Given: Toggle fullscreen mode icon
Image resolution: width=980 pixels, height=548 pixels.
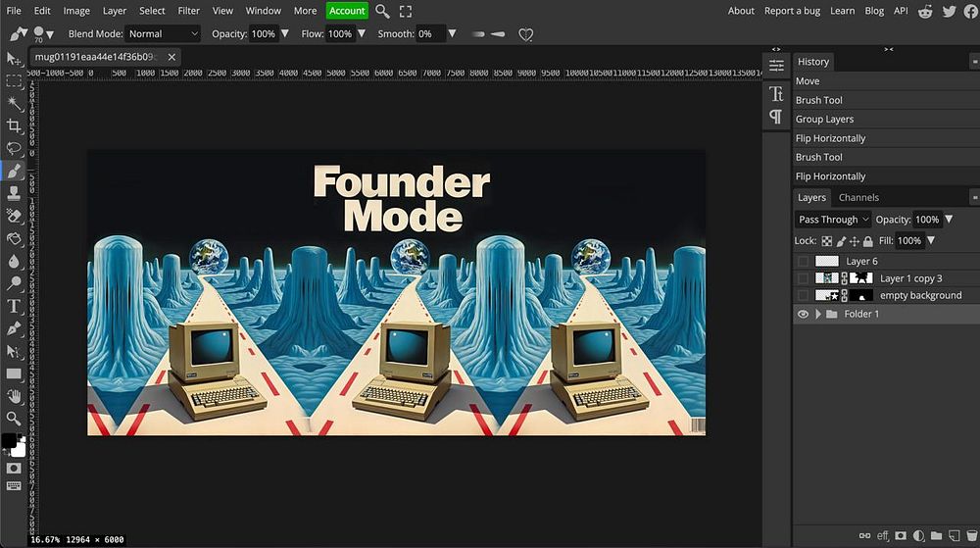Looking at the screenshot, I should coord(406,11).
